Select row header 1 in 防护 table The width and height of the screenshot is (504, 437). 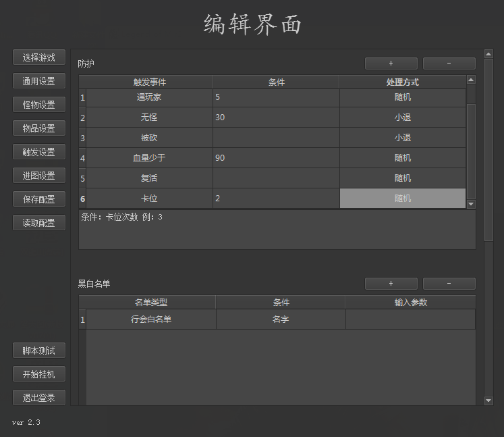82,97
